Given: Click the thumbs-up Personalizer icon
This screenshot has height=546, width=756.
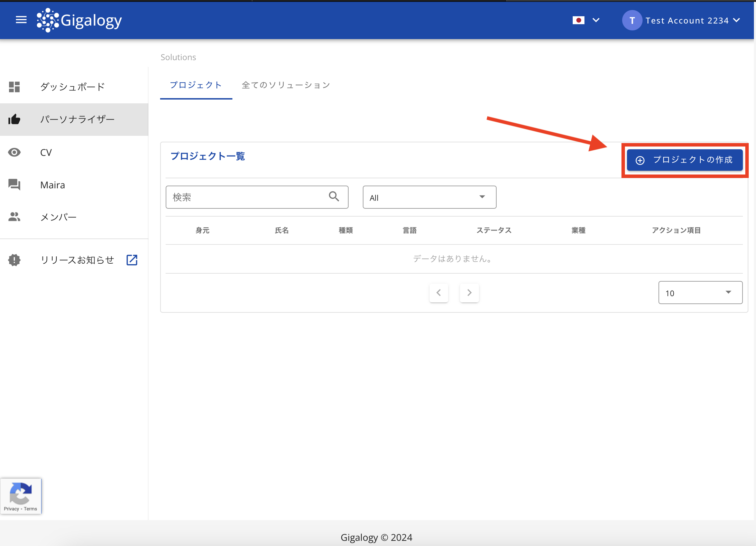Looking at the screenshot, I should click(14, 120).
